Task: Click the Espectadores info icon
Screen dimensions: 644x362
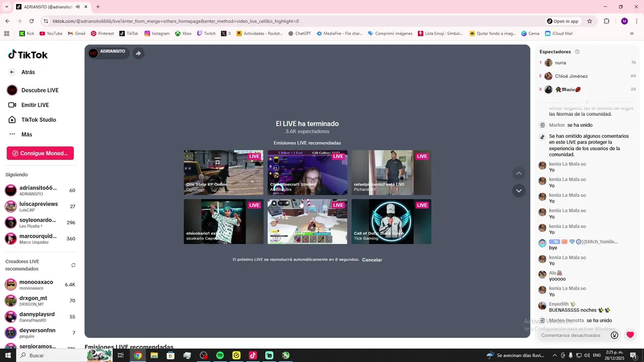Action: click(577, 52)
